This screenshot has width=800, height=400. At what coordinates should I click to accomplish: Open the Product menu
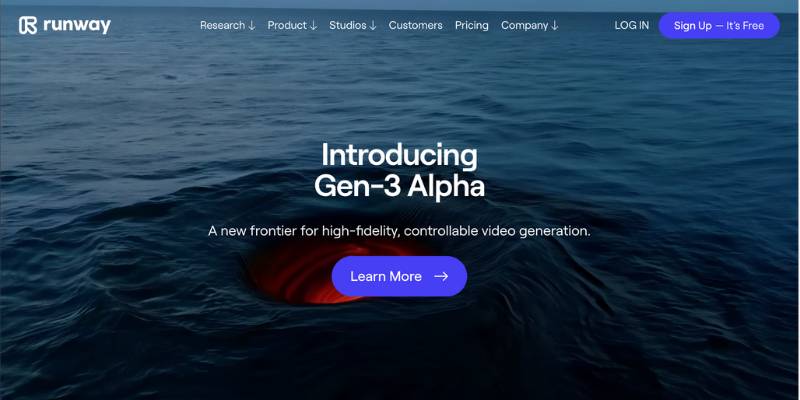click(x=292, y=26)
